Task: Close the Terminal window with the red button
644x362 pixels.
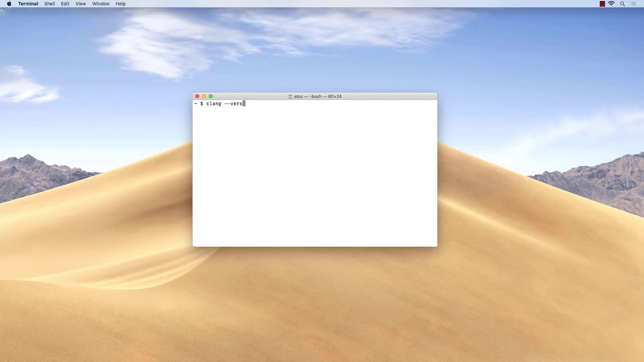Action: [197, 96]
